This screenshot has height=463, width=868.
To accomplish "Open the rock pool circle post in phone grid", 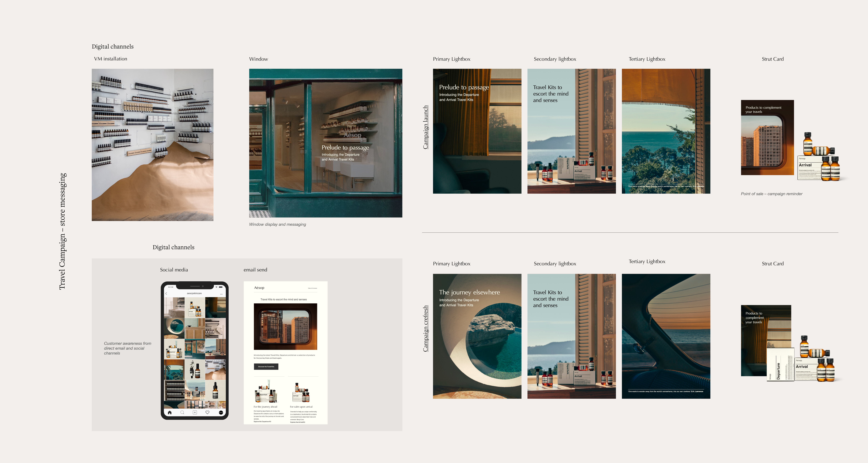I will [x=174, y=328].
